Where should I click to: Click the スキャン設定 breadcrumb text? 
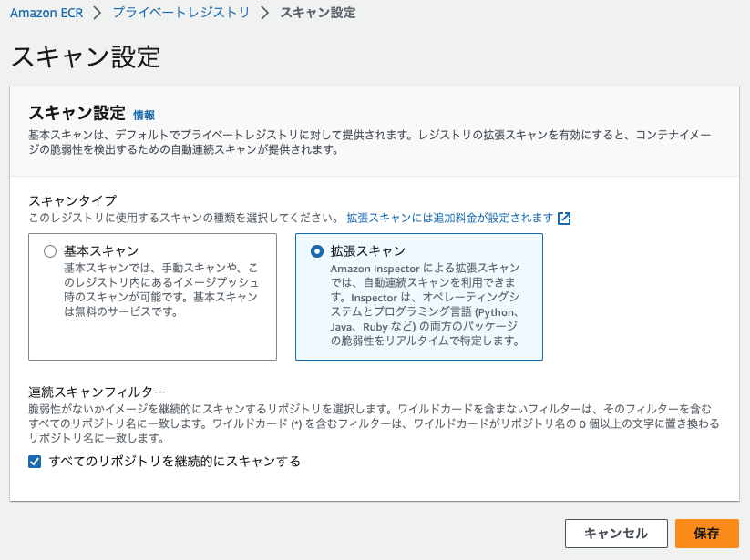pyautogui.click(x=318, y=13)
